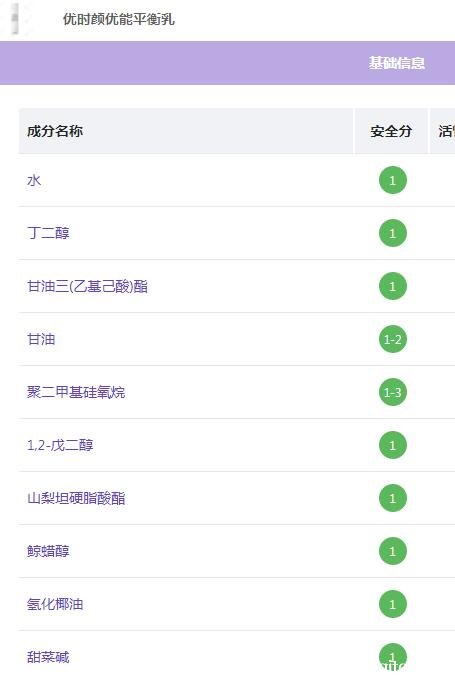
Task: Click the product title 优时颜优能平衡乳
Action: 119,19
